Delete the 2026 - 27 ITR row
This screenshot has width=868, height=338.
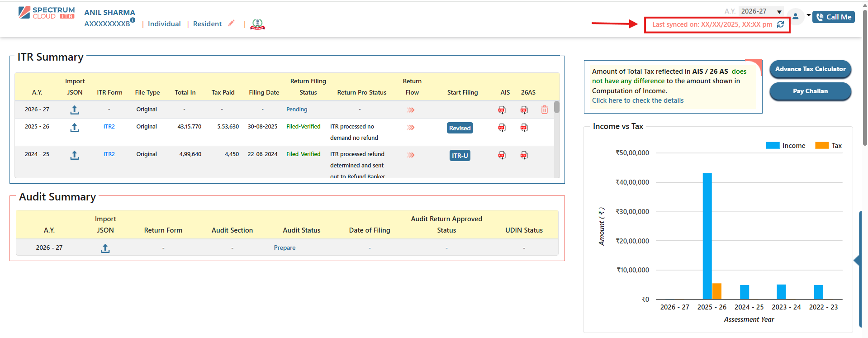pos(544,110)
